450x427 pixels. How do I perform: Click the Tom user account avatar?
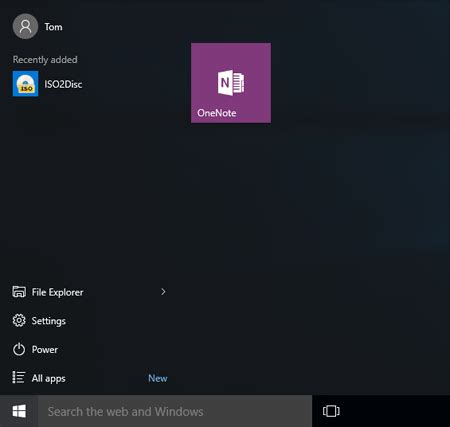(x=25, y=26)
